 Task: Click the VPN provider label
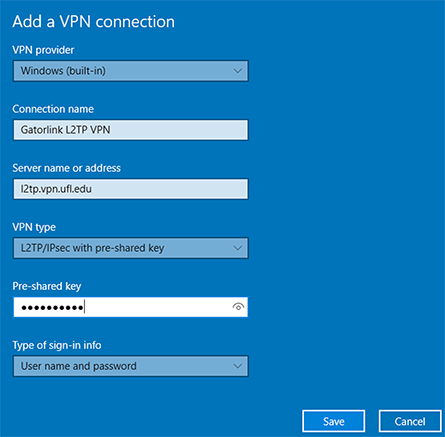click(43, 50)
